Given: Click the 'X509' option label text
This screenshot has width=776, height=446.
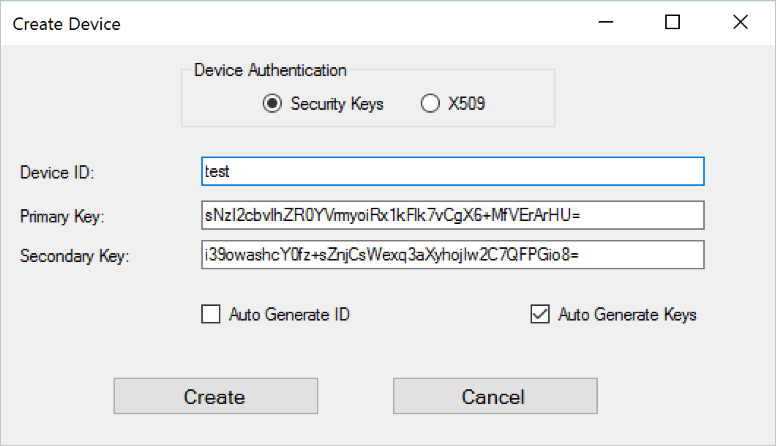Looking at the screenshot, I should (467, 103).
